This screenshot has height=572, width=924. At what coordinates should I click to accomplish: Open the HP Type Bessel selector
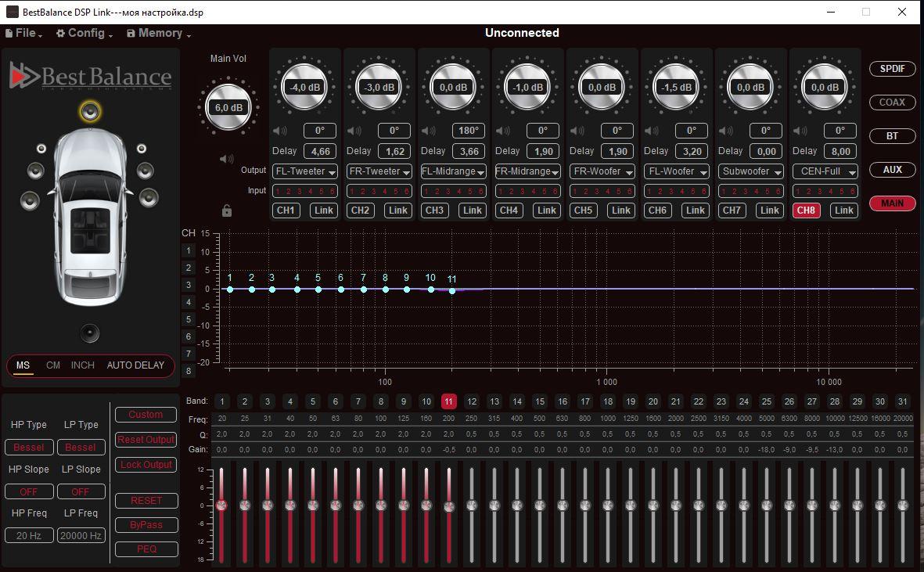tap(29, 447)
